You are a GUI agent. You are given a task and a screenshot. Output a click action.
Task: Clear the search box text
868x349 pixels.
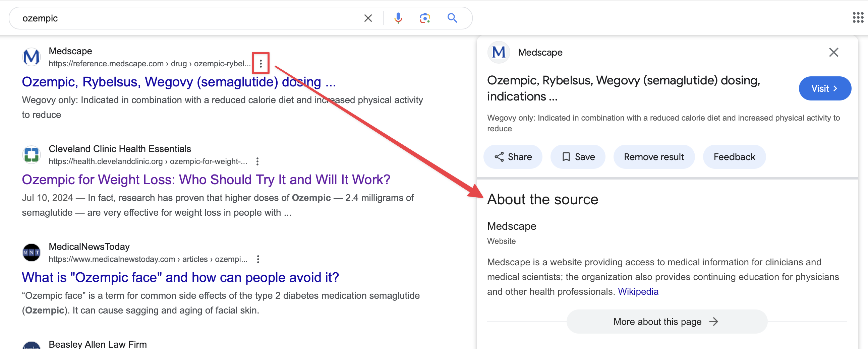(x=368, y=18)
